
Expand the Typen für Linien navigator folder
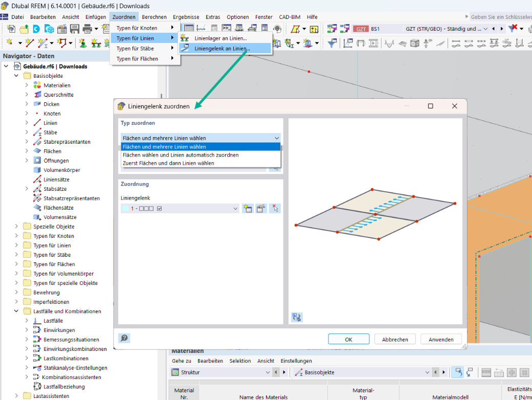tap(16, 246)
